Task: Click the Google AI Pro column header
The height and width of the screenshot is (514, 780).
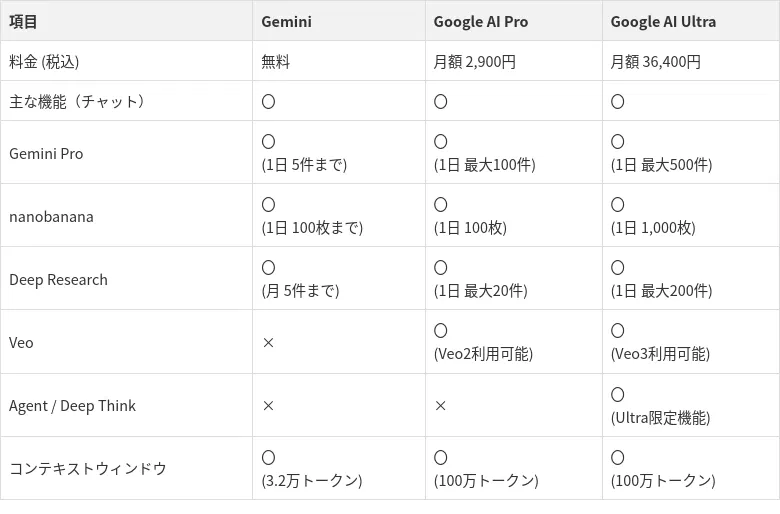Action: [481, 21]
